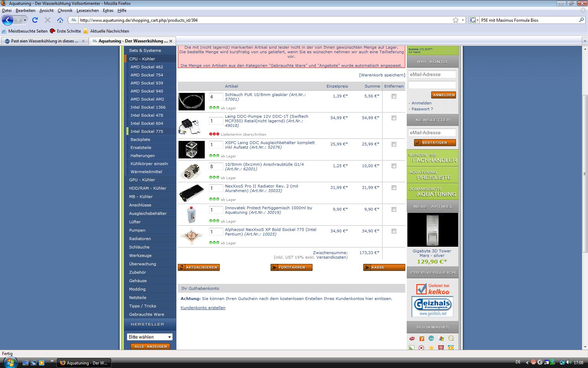Open the Intel Sockel 775 category
The image size is (588, 368).
tap(147, 131)
